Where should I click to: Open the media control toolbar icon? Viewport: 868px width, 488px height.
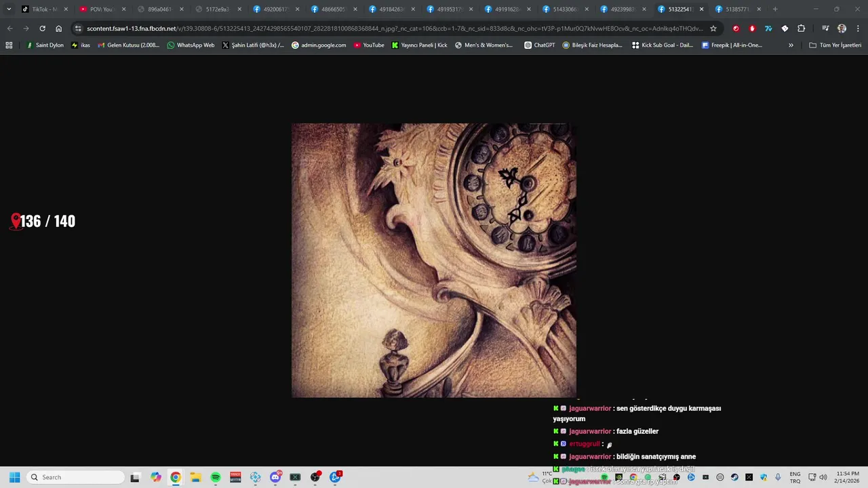pyautogui.click(x=825, y=28)
